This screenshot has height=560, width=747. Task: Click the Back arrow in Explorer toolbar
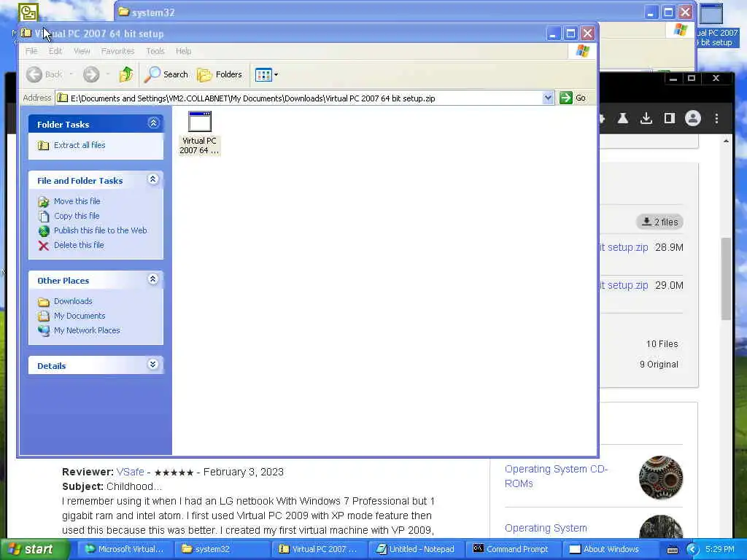34,74
